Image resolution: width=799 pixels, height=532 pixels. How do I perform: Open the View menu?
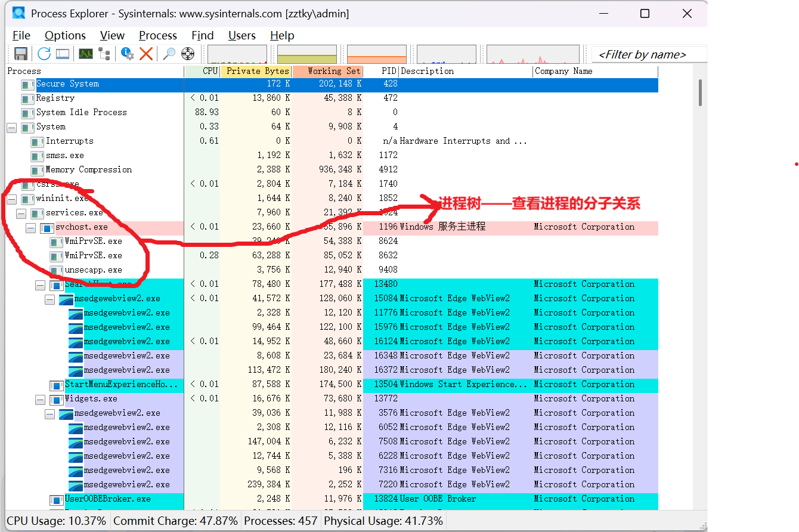[x=112, y=36]
